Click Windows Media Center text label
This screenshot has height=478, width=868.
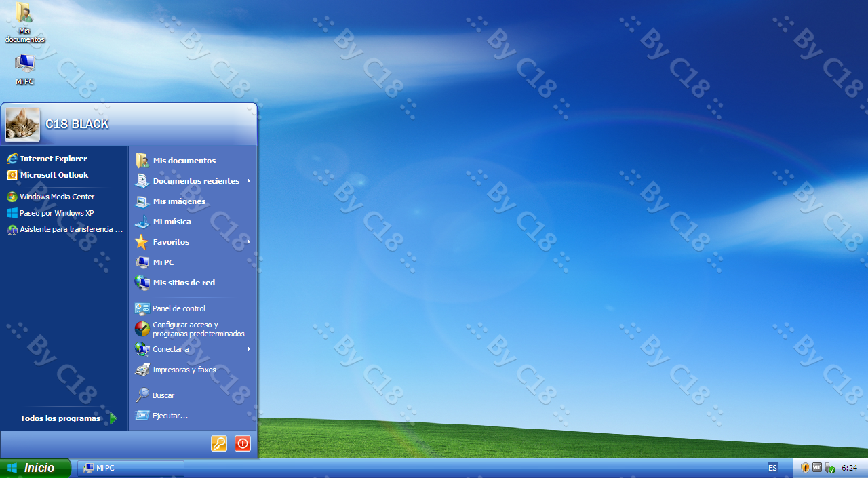click(57, 197)
